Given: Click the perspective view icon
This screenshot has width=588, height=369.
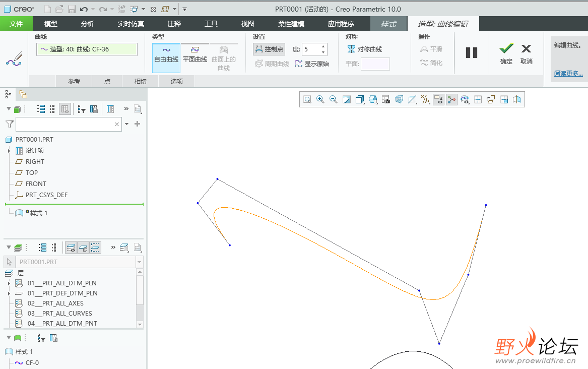Looking at the screenshot, I should 399,99.
